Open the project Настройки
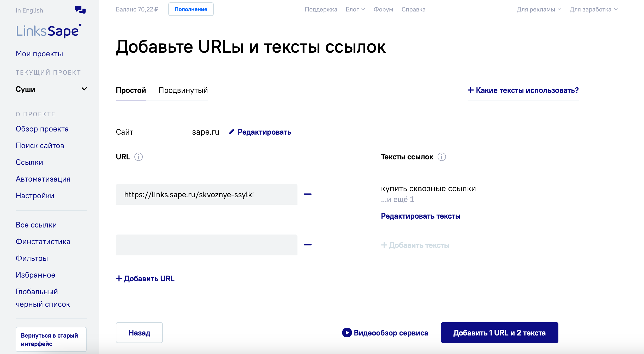Viewport: 644px width, 354px height. pyautogui.click(x=35, y=196)
